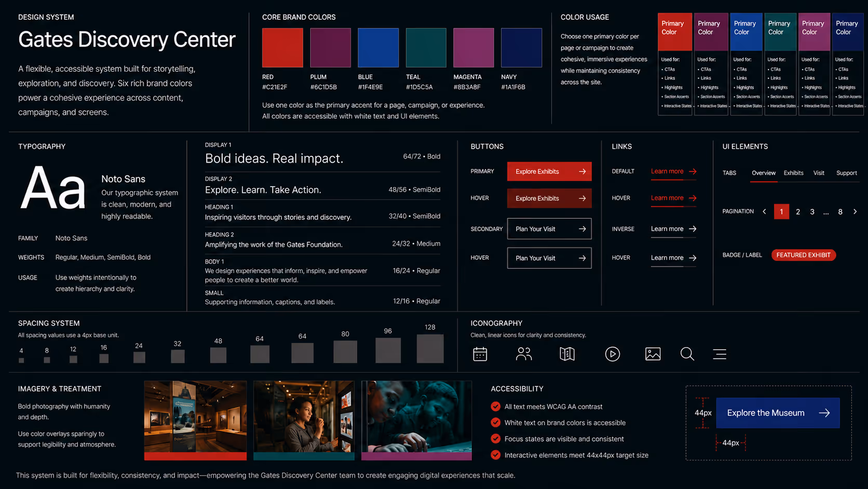
Task: Check the focus states visible checkmark
Action: [496, 439]
